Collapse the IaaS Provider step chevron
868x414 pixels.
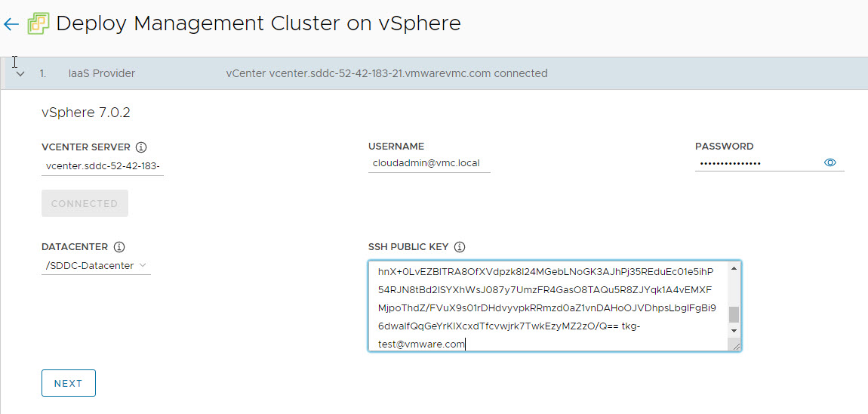pos(20,74)
